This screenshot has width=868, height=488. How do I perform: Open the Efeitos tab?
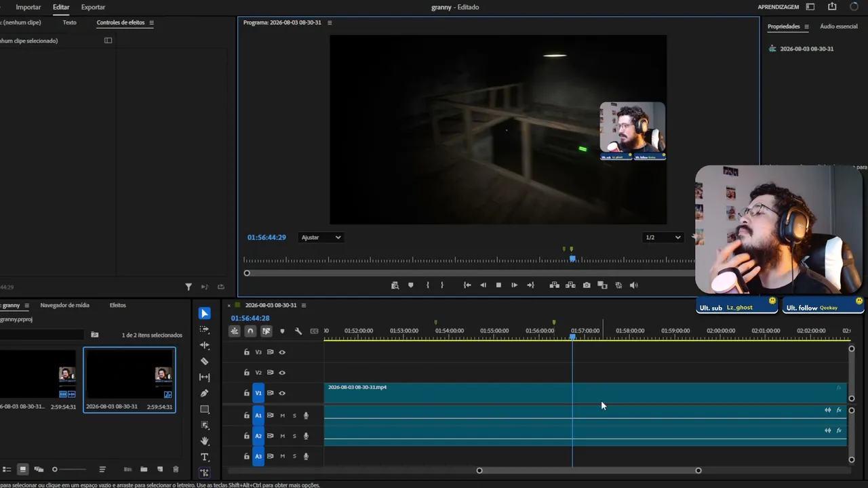tap(118, 305)
